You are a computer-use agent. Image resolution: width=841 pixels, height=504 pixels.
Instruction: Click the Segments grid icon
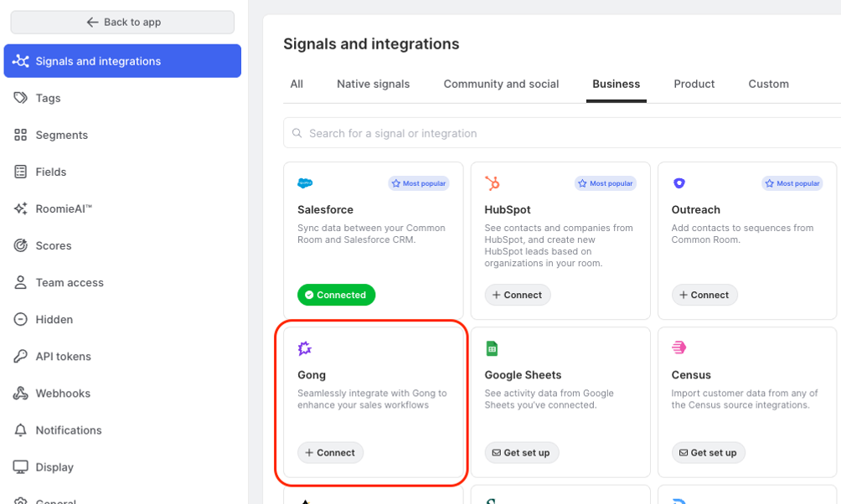click(20, 135)
